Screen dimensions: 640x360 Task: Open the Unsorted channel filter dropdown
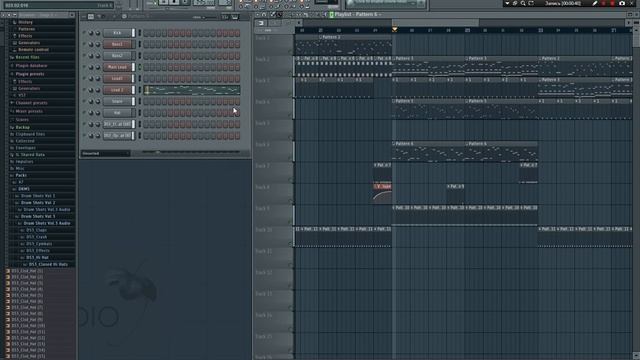pos(106,153)
